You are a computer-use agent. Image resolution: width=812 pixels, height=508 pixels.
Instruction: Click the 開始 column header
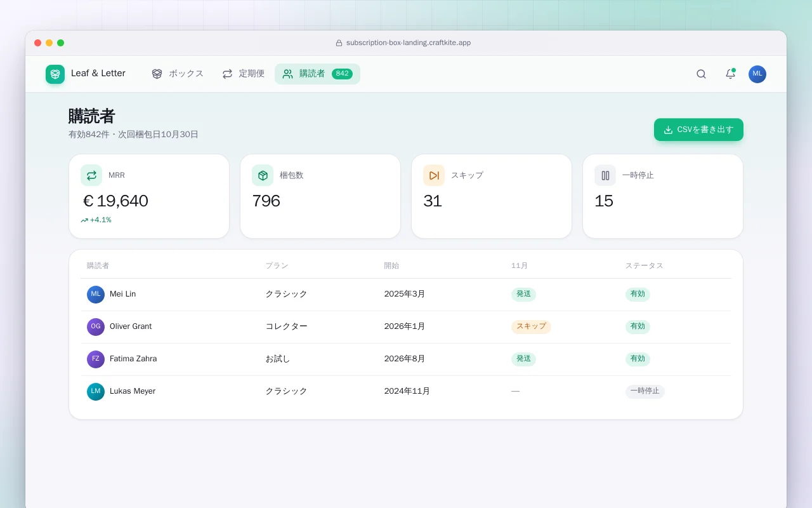click(x=391, y=266)
